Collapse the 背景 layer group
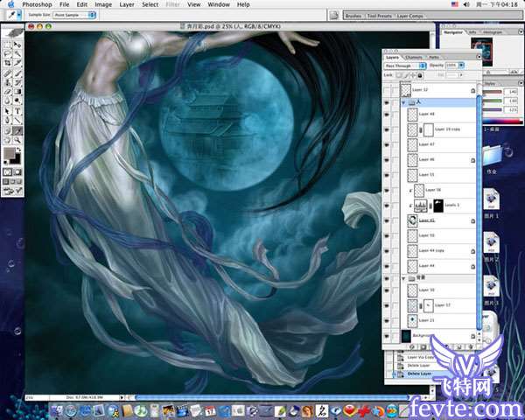The height and width of the screenshot is (420, 525). pyautogui.click(x=403, y=278)
